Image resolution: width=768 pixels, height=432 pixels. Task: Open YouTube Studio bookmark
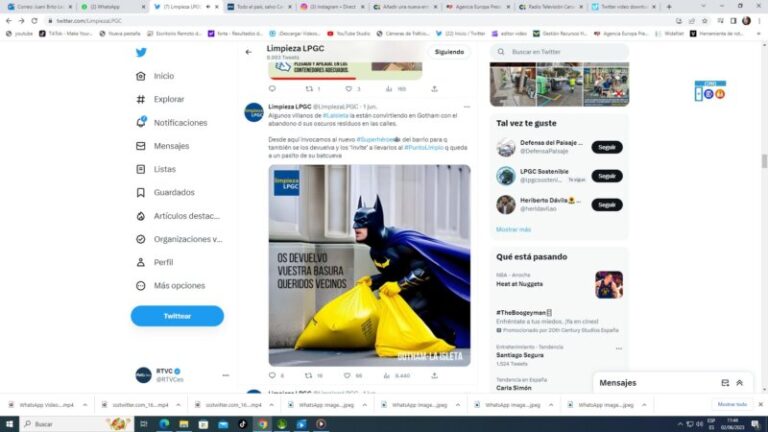[x=348, y=34]
